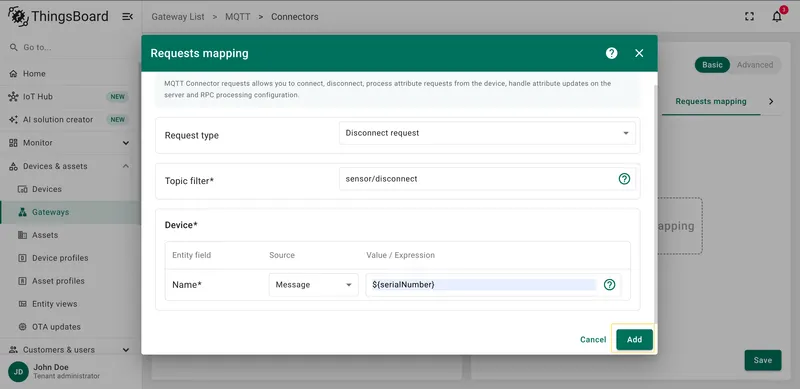Viewport: 800px width, 389px height.
Task: Switch to Advanced configuration mode
Action: [x=755, y=65]
